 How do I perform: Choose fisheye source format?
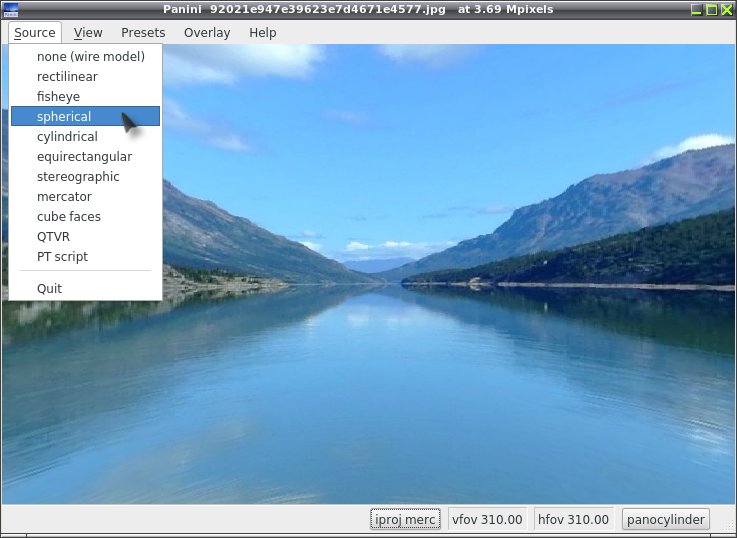coord(86,96)
